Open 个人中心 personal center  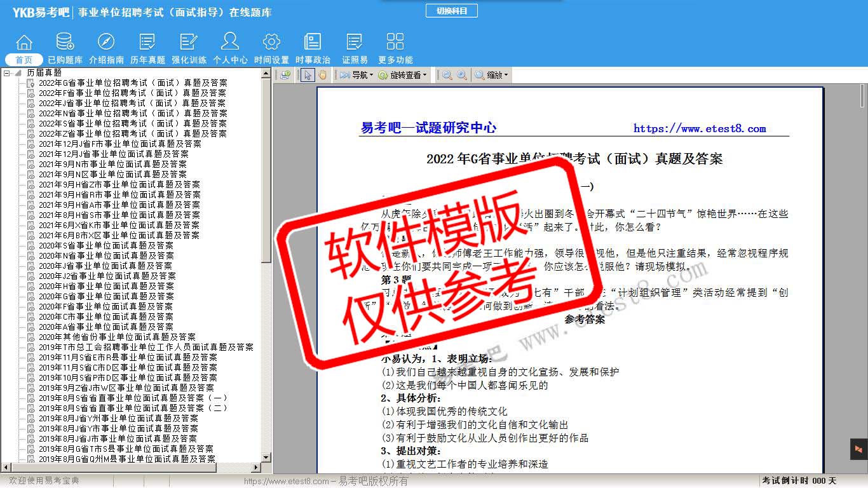tap(230, 49)
